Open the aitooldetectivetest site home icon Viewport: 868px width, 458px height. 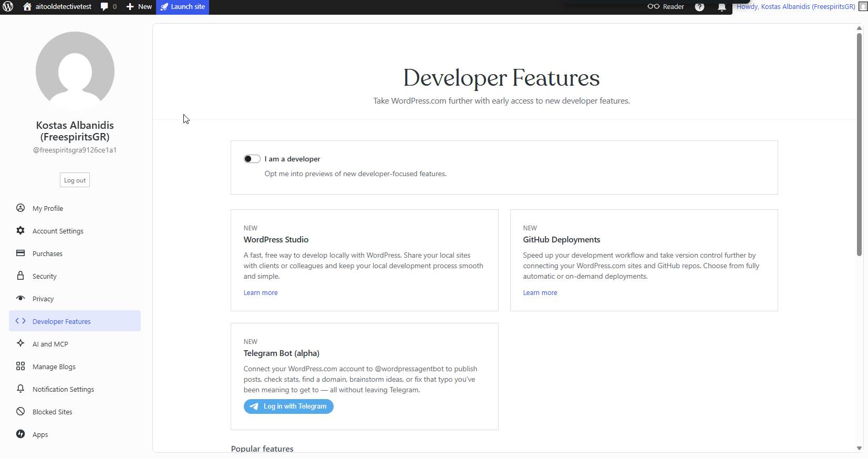tap(27, 6)
